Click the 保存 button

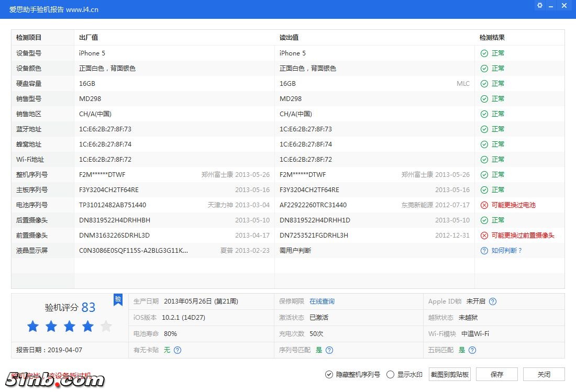click(496, 374)
